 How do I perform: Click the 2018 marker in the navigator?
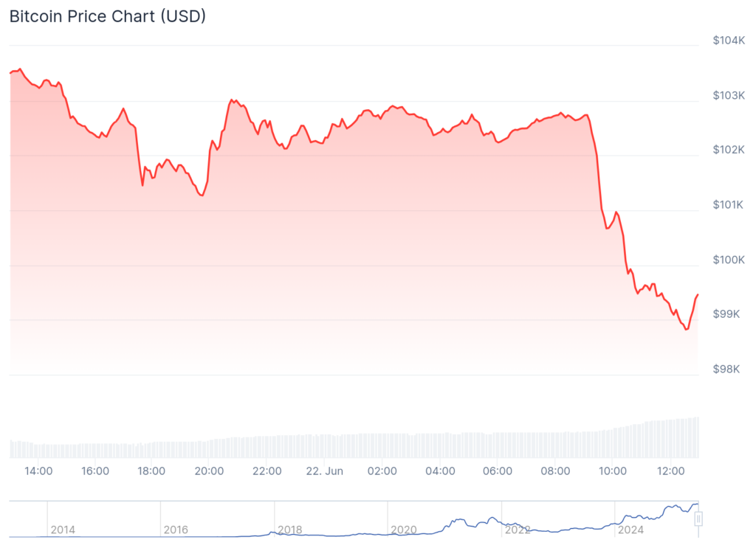pyautogui.click(x=289, y=530)
